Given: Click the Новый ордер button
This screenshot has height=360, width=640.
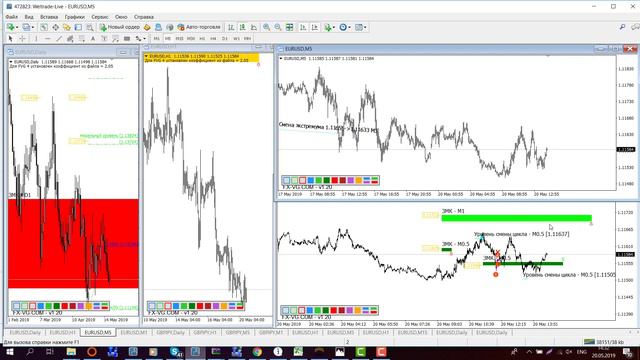Looking at the screenshot, I should (x=120, y=27).
